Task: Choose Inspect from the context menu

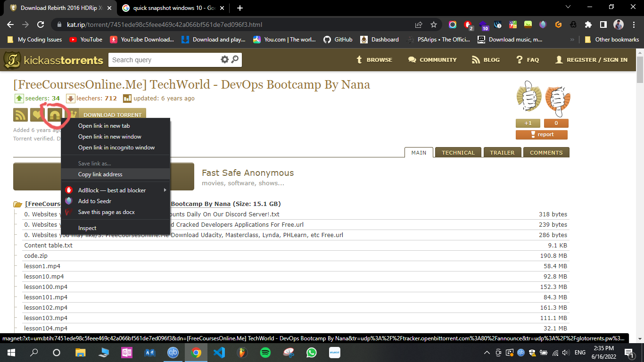Action: [116, 228]
